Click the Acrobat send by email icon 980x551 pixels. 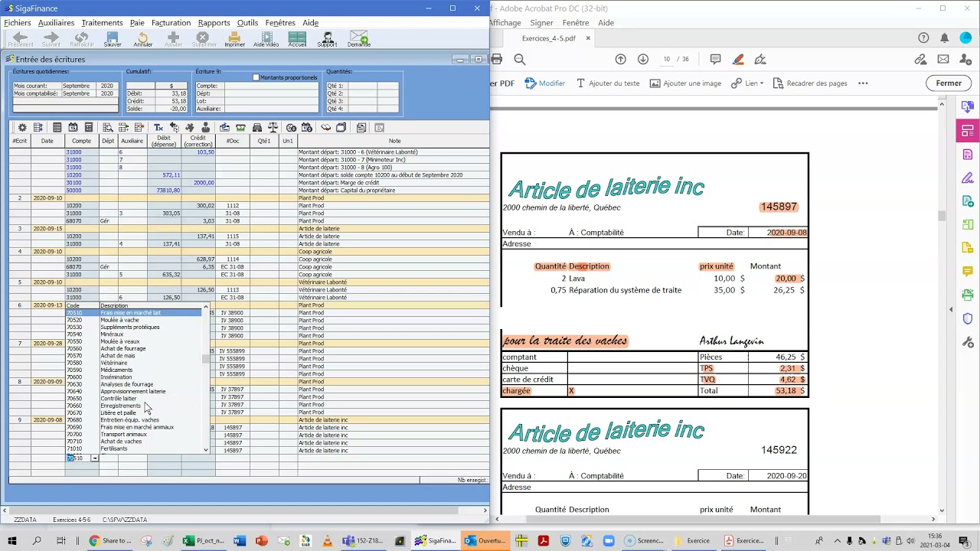pyautogui.click(x=943, y=60)
